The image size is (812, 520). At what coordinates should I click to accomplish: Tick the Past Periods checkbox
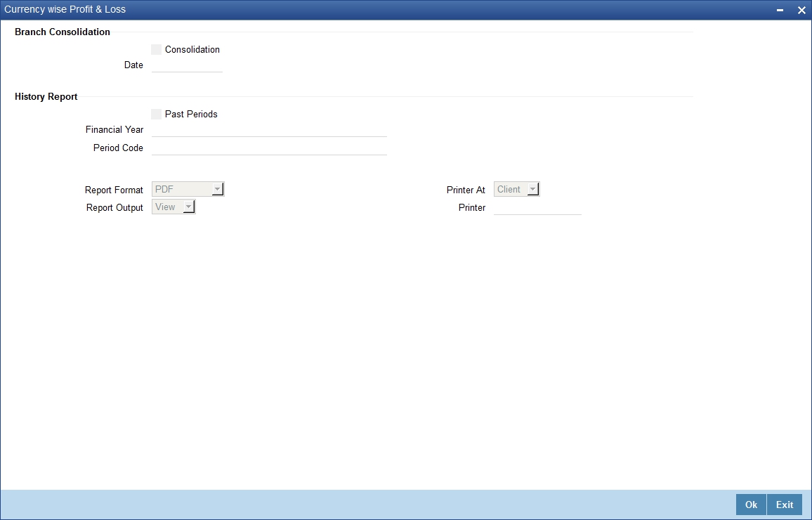coord(156,115)
